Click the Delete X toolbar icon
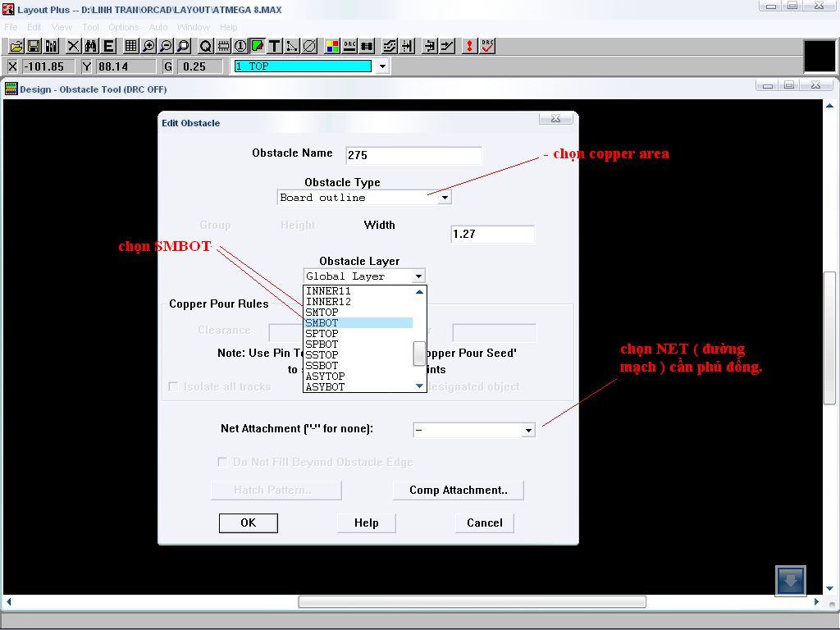Image resolution: width=840 pixels, height=630 pixels. click(x=73, y=47)
